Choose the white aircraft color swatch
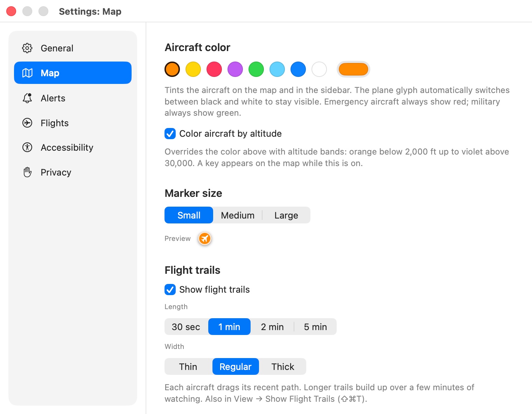This screenshot has width=532, height=414. coord(319,69)
